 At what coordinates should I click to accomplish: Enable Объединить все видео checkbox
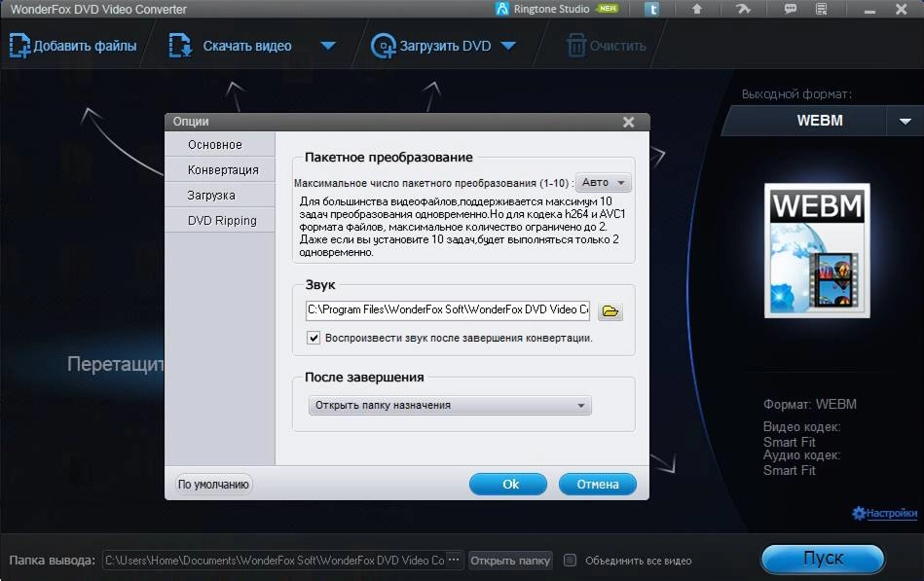click(x=570, y=560)
